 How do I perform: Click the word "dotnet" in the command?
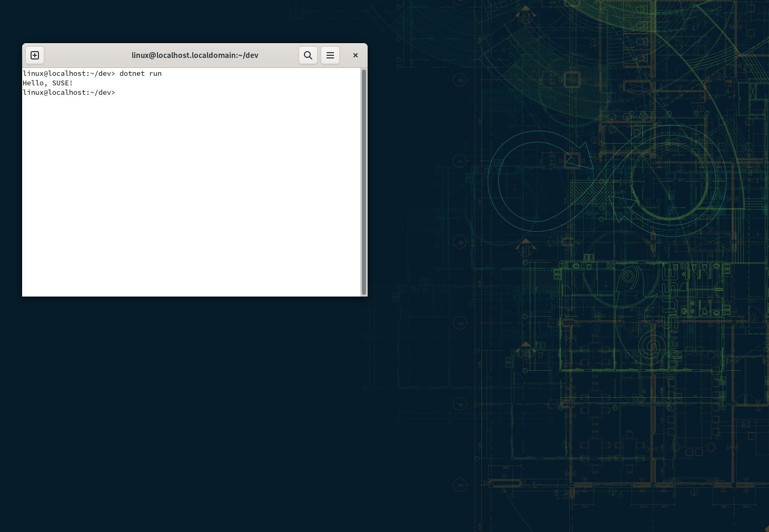[x=132, y=74]
